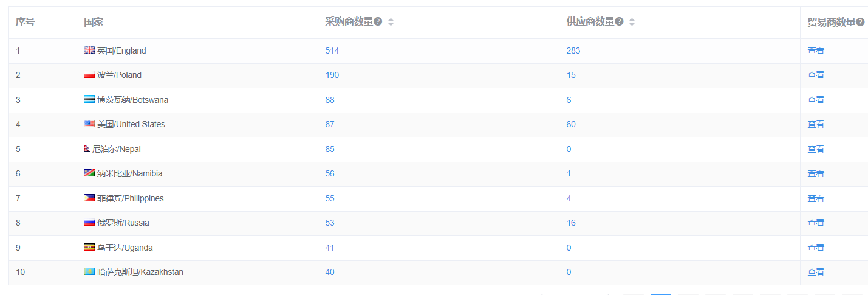Open 查看 link for Namibia row
The width and height of the screenshot is (868, 295).
[816, 173]
